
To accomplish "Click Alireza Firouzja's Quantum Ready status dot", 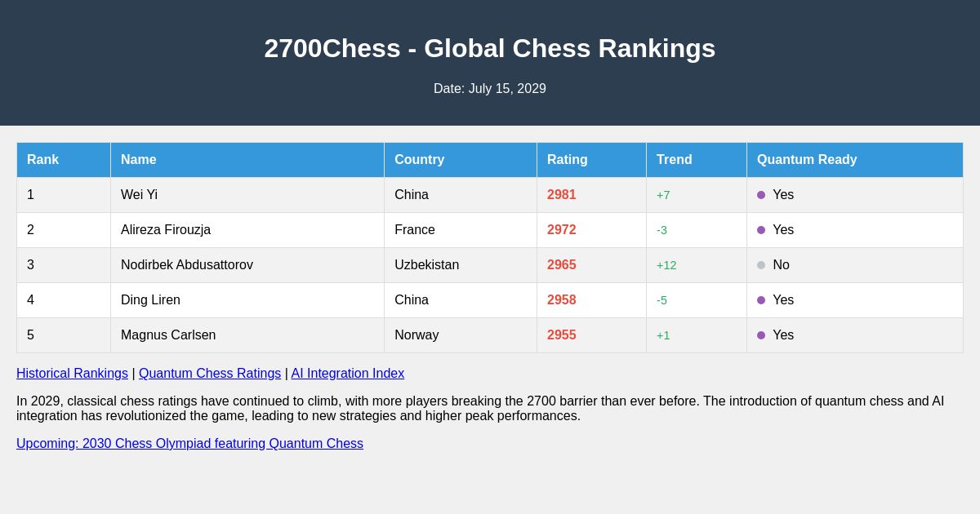I will [762, 230].
